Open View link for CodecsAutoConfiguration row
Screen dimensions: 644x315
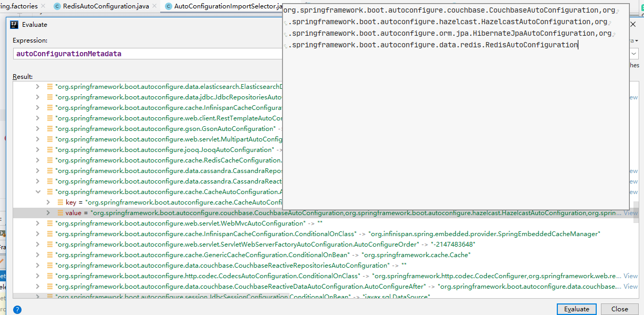tap(630, 276)
